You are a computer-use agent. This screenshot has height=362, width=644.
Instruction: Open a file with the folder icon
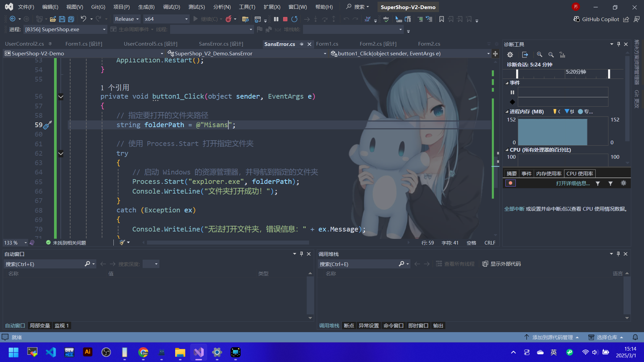click(53, 19)
